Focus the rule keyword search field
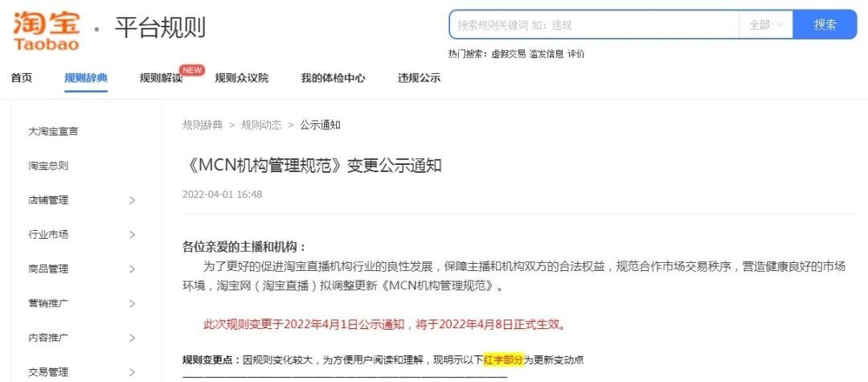Screen dimensions: 868x382 [x=594, y=25]
